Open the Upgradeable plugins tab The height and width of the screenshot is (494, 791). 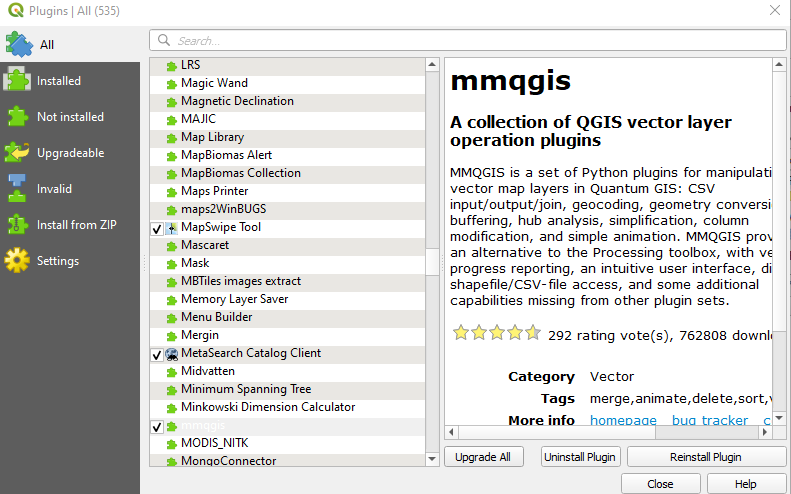click(x=70, y=153)
